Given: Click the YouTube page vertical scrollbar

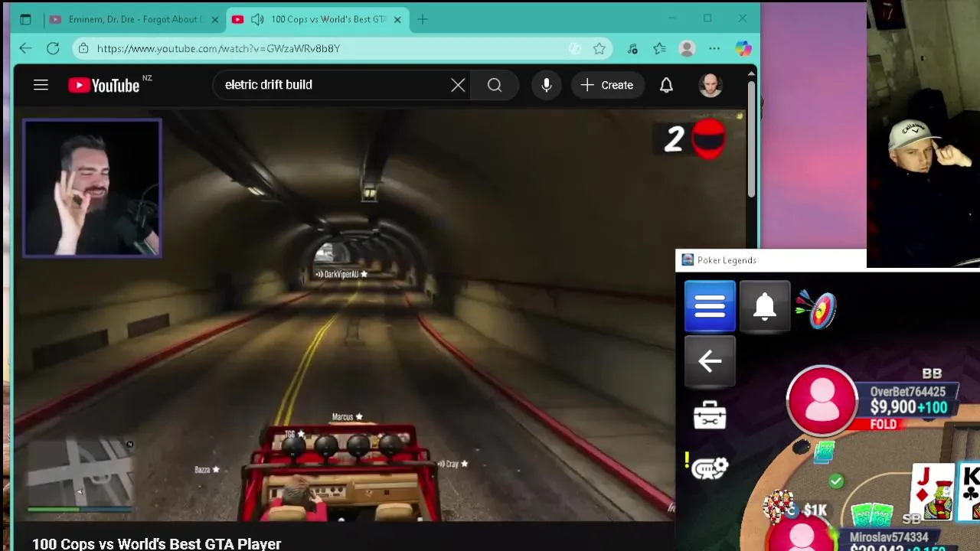Looking at the screenshot, I should [x=751, y=138].
